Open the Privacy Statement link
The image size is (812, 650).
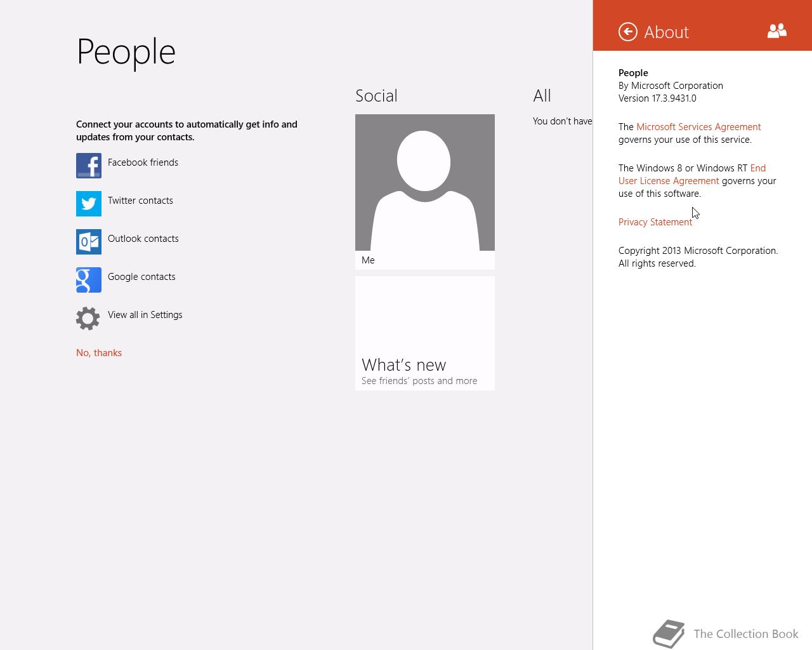point(655,222)
